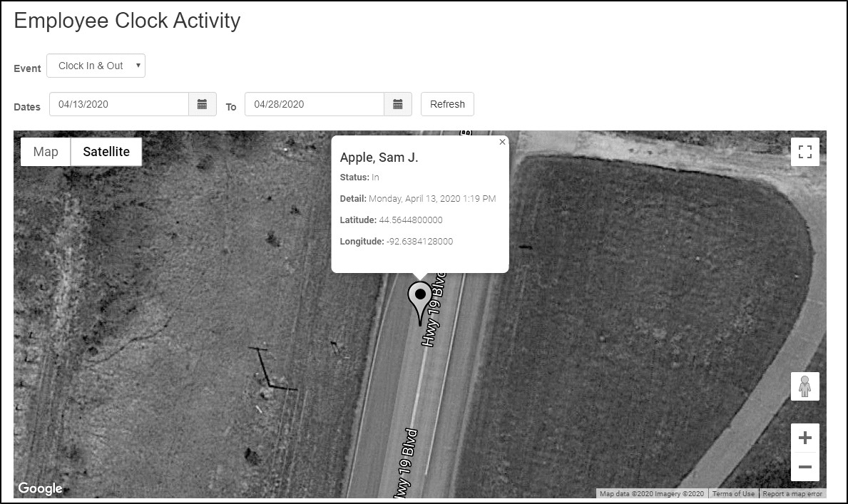Click the Detail timestamp in the popup
The width and height of the screenshot is (848, 504).
point(432,199)
